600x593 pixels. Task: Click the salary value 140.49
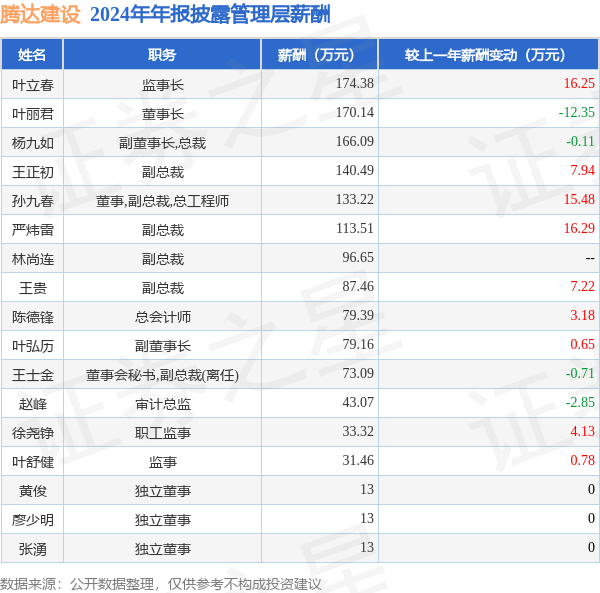355,170
